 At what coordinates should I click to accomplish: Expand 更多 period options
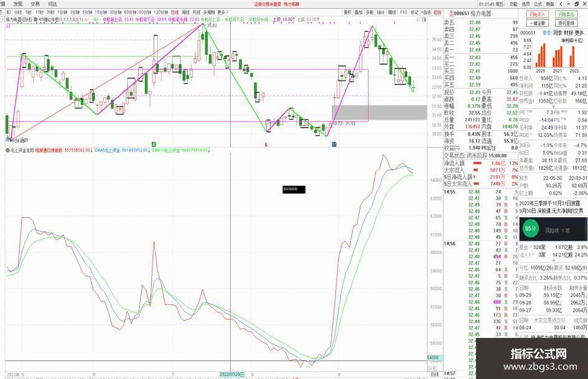[222, 12]
